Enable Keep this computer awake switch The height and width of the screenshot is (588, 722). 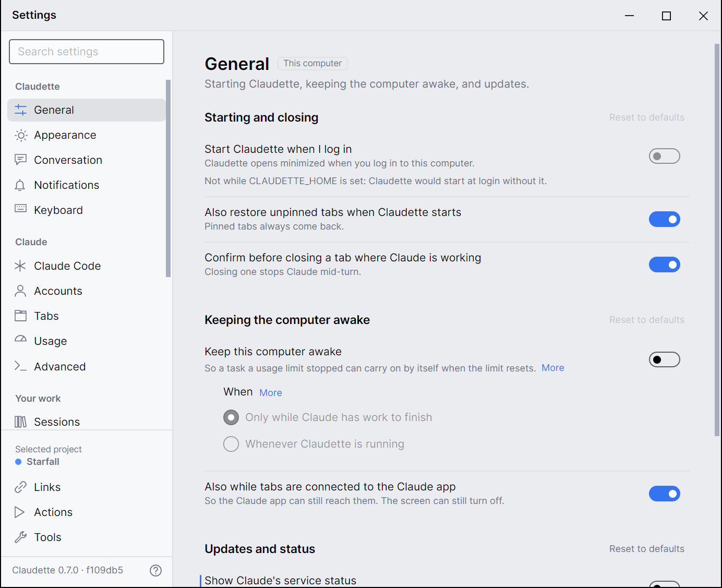point(664,359)
